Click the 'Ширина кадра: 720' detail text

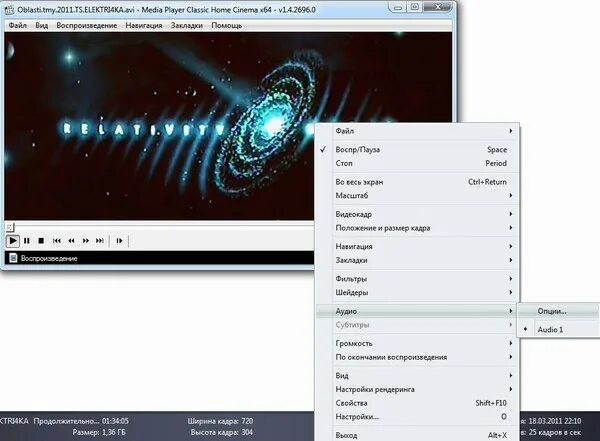[220, 421]
